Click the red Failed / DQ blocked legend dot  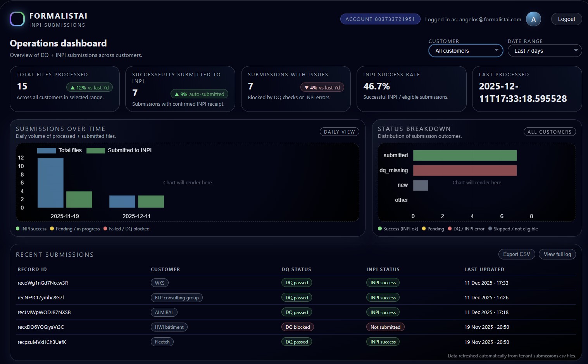[105, 228]
